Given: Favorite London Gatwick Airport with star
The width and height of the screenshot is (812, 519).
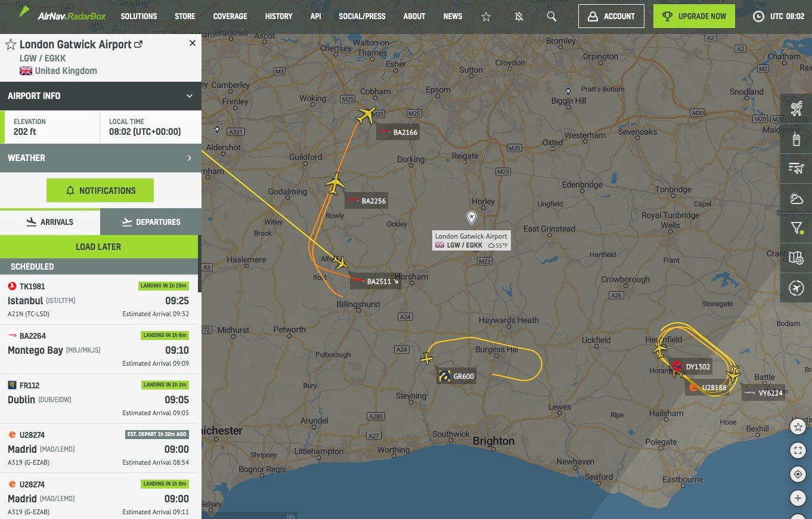Looking at the screenshot, I should click(11, 45).
